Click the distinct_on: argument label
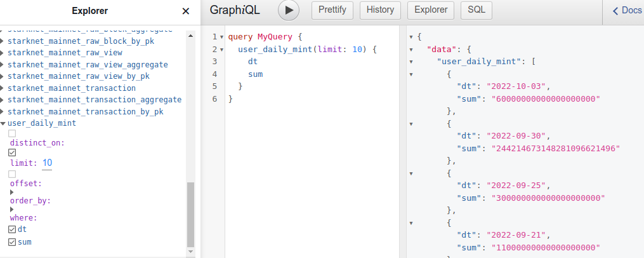Image resolution: width=644 pixels, height=258 pixels. point(37,143)
